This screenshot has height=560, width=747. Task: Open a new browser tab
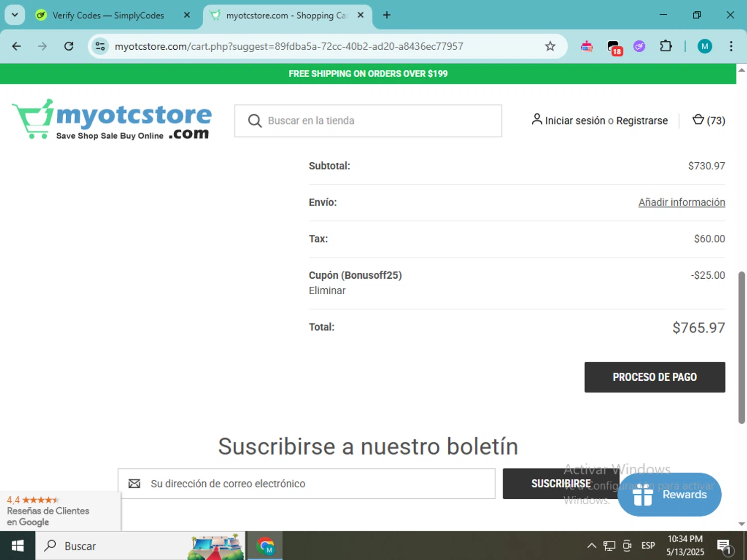(x=386, y=15)
